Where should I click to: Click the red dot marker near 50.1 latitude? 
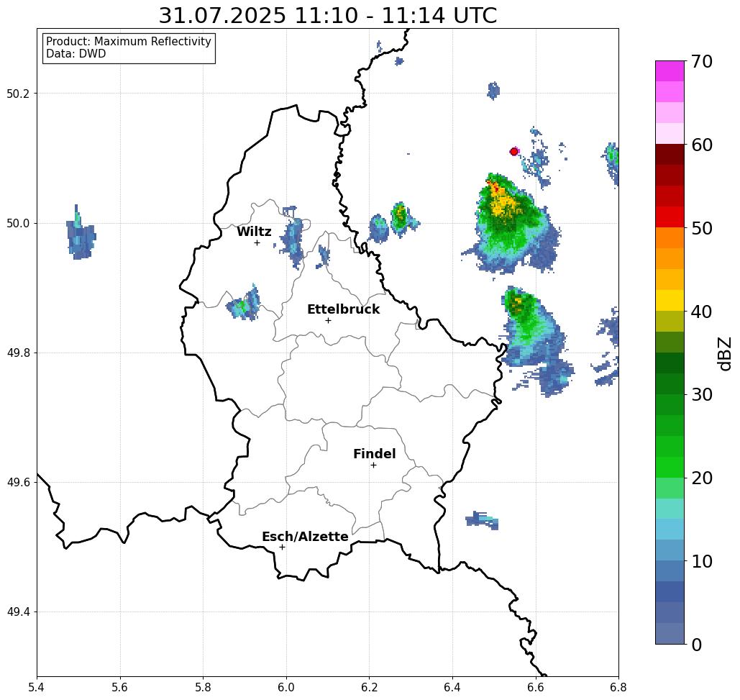coord(514,152)
